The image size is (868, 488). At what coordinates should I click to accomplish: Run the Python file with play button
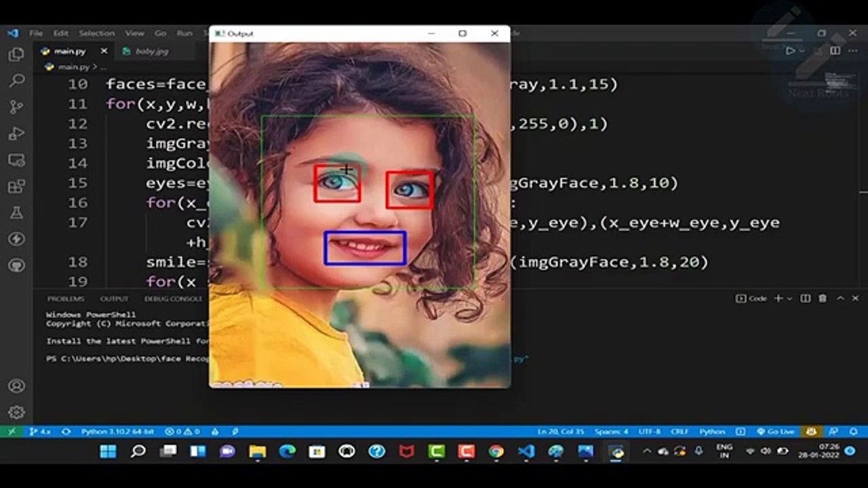[x=790, y=51]
